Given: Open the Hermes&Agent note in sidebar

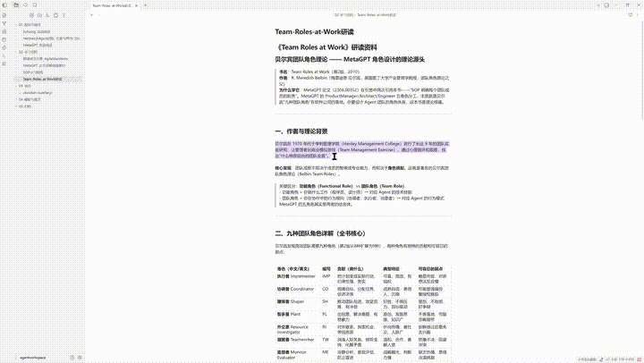Looking at the screenshot, I should pyautogui.click(x=51, y=38).
